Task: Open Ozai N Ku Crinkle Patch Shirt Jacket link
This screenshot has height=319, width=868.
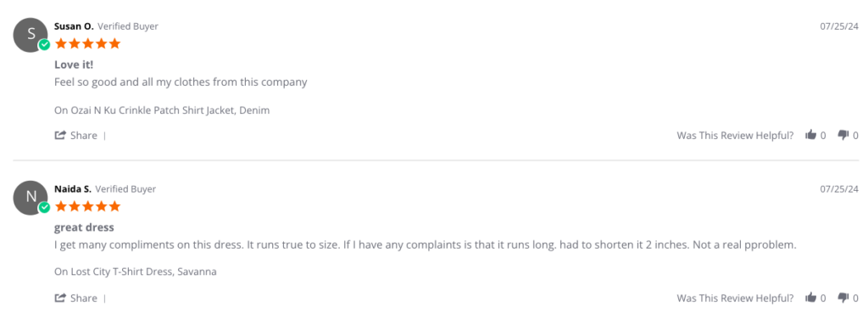Action: coord(162,110)
